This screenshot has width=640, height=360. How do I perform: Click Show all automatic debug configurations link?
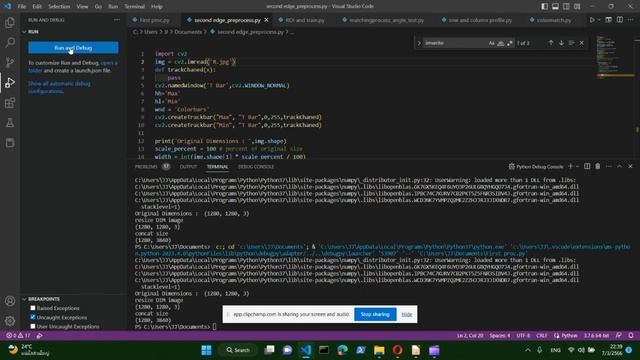tap(60, 87)
